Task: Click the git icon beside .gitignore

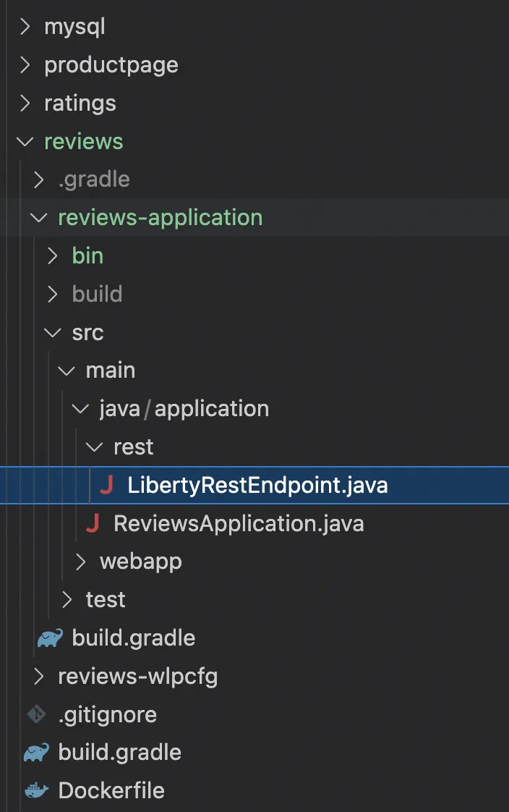Action: click(x=36, y=714)
